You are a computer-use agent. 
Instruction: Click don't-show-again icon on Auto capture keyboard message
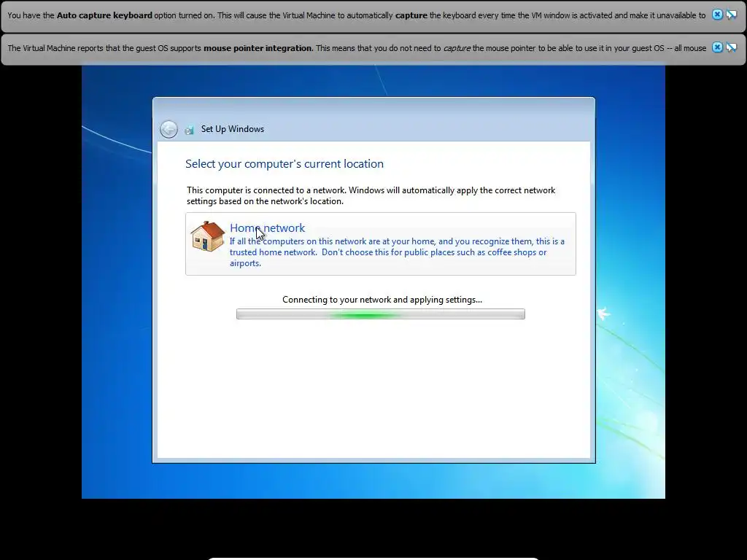731,15
